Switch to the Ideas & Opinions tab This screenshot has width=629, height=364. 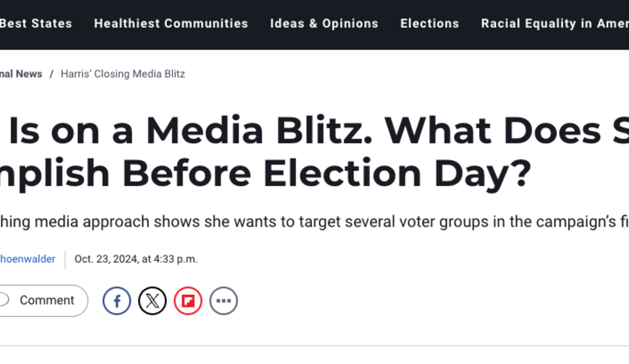coord(324,24)
